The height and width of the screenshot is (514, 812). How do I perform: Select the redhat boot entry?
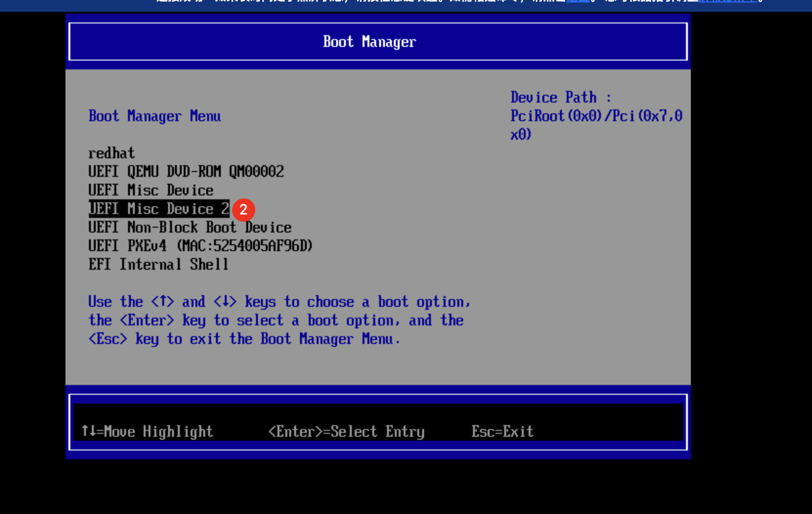111,153
